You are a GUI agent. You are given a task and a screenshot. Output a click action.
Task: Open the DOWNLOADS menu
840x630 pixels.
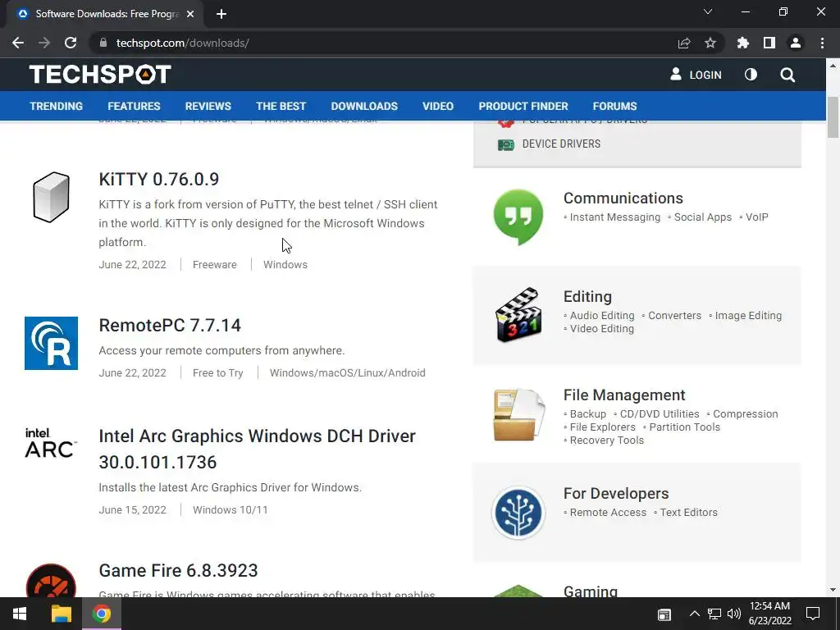pos(364,106)
